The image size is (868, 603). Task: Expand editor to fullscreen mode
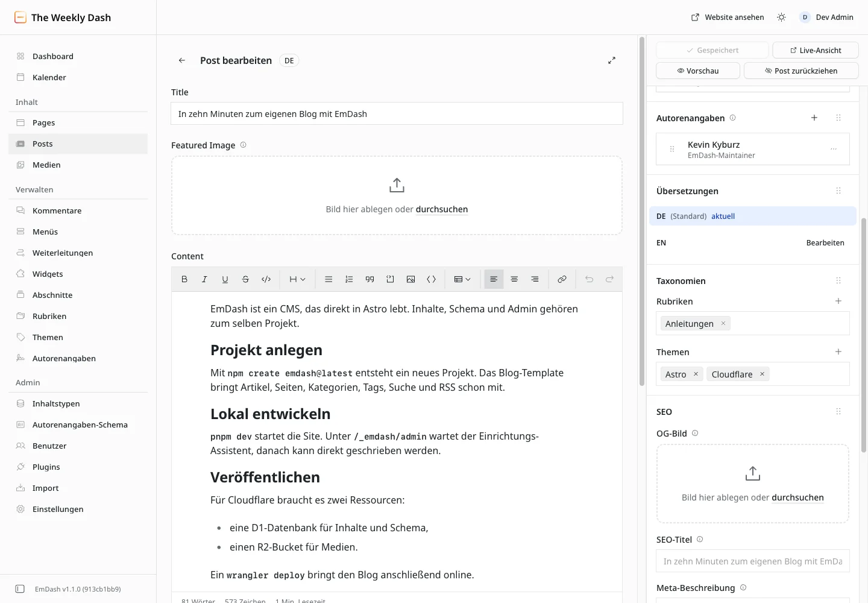click(612, 60)
